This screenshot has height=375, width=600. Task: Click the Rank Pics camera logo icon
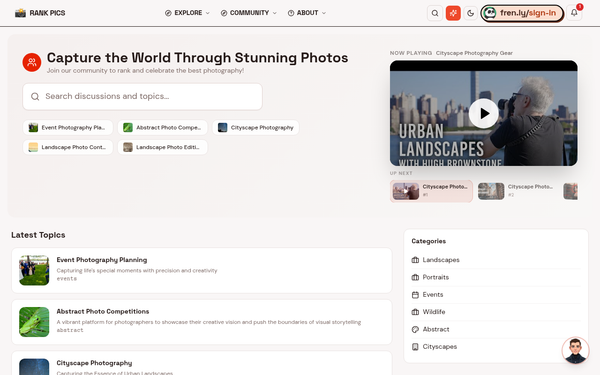click(x=20, y=13)
